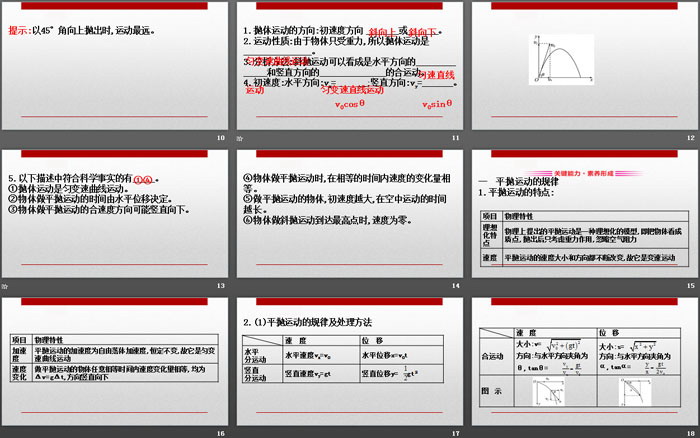Click the slide number label 18

click(x=691, y=434)
